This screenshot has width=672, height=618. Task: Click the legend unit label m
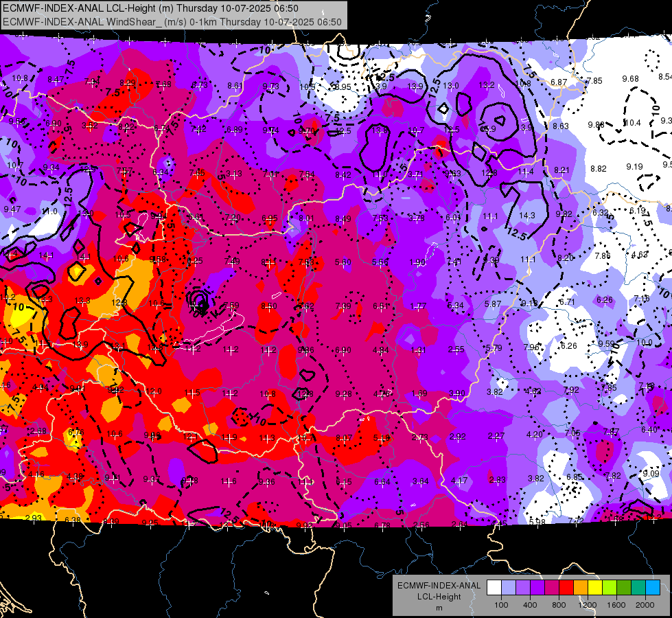click(439, 608)
